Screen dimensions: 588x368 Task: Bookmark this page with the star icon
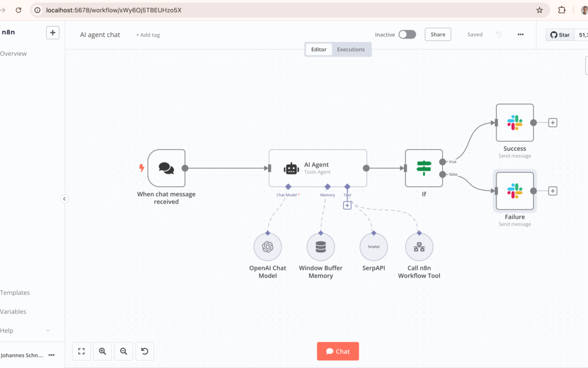[x=539, y=10]
